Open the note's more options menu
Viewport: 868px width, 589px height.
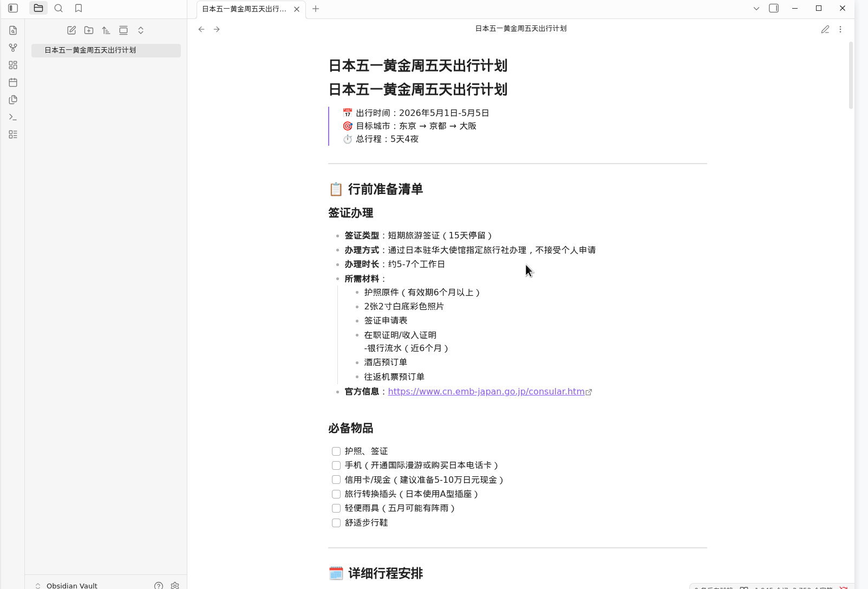(841, 29)
